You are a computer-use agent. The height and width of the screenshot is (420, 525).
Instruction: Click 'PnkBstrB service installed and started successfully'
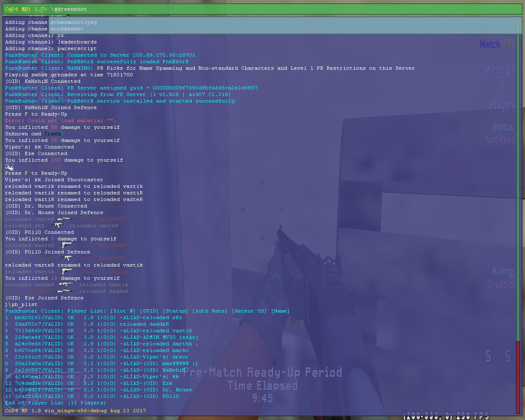coord(120,101)
